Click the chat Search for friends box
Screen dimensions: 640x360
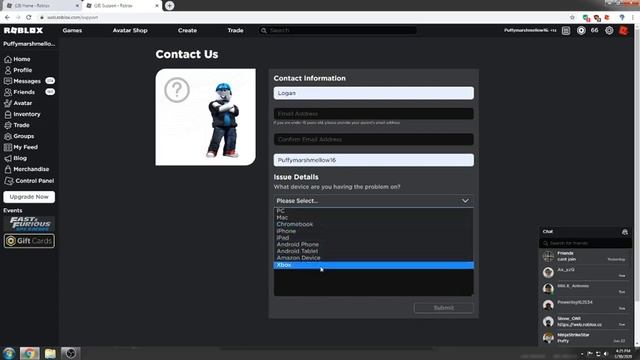click(585, 243)
